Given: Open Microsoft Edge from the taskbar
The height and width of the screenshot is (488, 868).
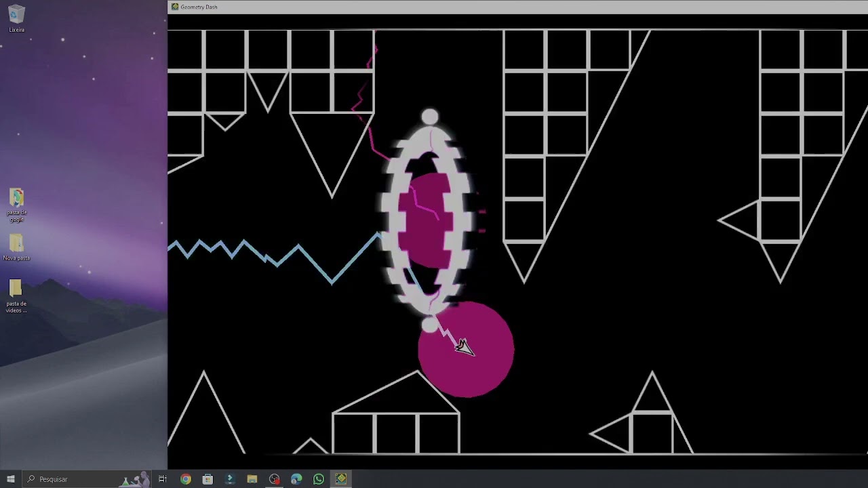Looking at the screenshot, I should [x=296, y=479].
